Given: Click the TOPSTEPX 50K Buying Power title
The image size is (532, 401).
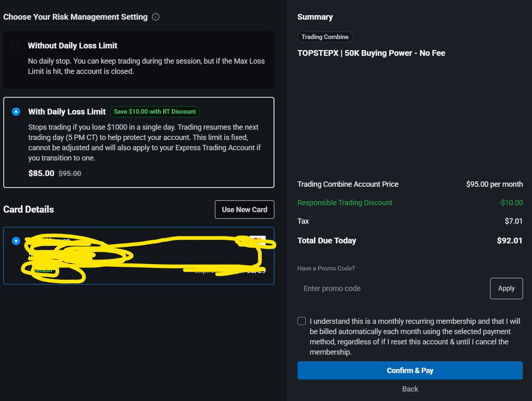Looking at the screenshot, I should [x=371, y=53].
